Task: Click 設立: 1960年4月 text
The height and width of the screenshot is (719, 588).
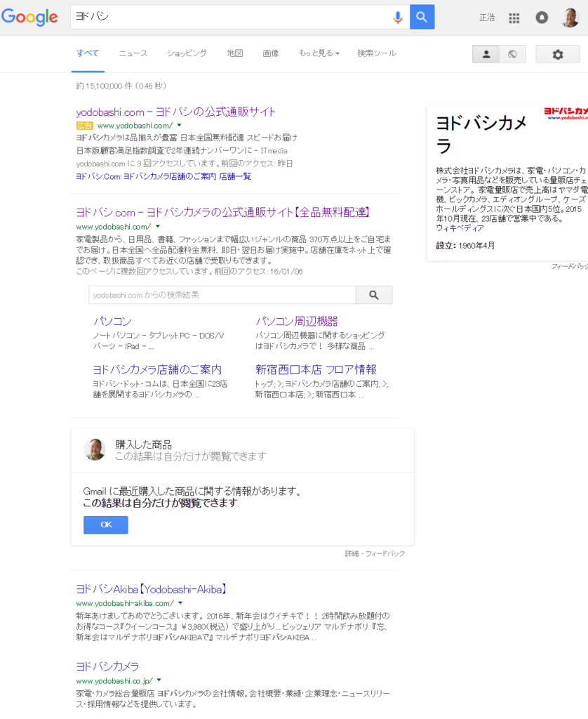Action: point(465,245)
